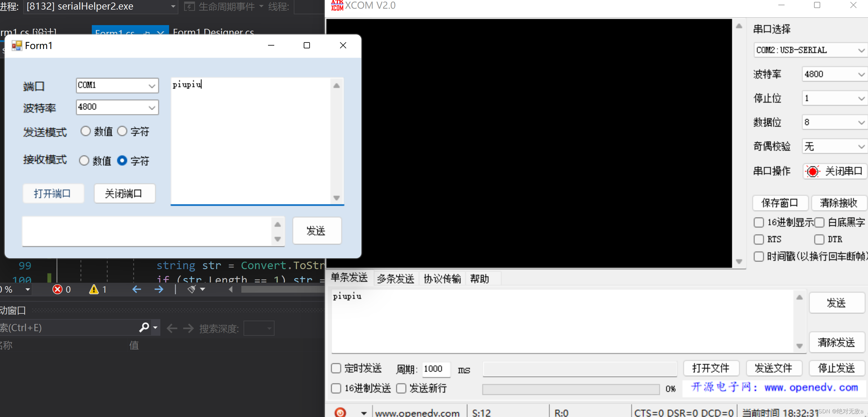Click the 周期 1000 ms input field
868x417 pixels.
point(436,369)
